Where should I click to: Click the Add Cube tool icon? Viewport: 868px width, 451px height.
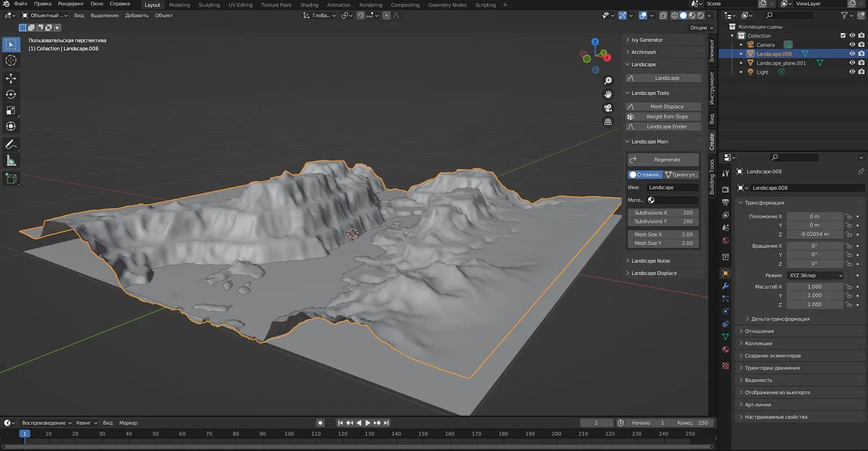[x=11, y=179]
